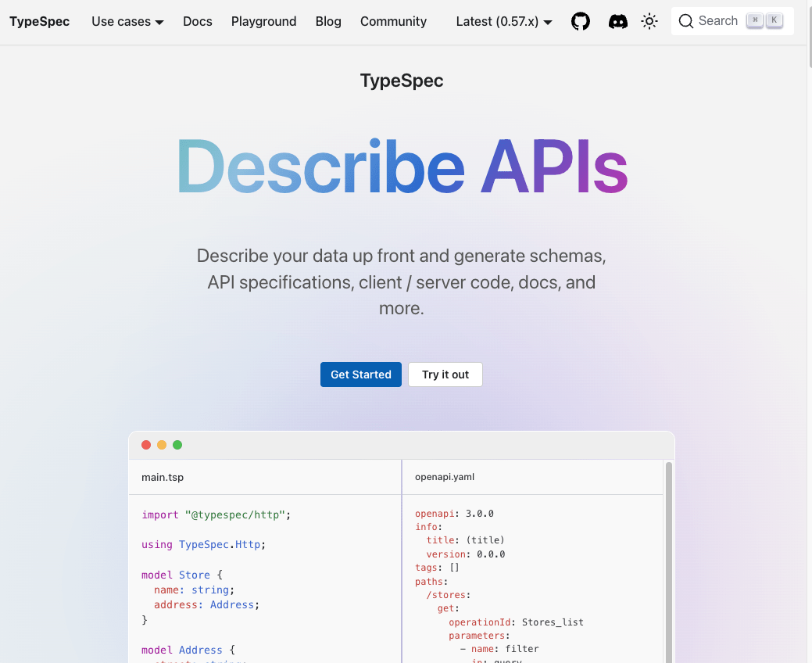The width and height of the screenshot is (812, 663).
Task: Go to the Blog
Action: (x=328, y=21)
